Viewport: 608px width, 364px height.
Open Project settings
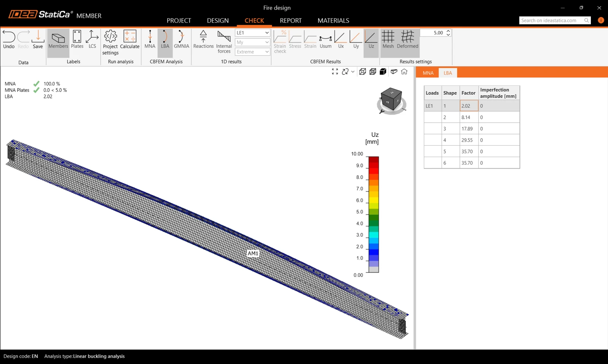111,43
